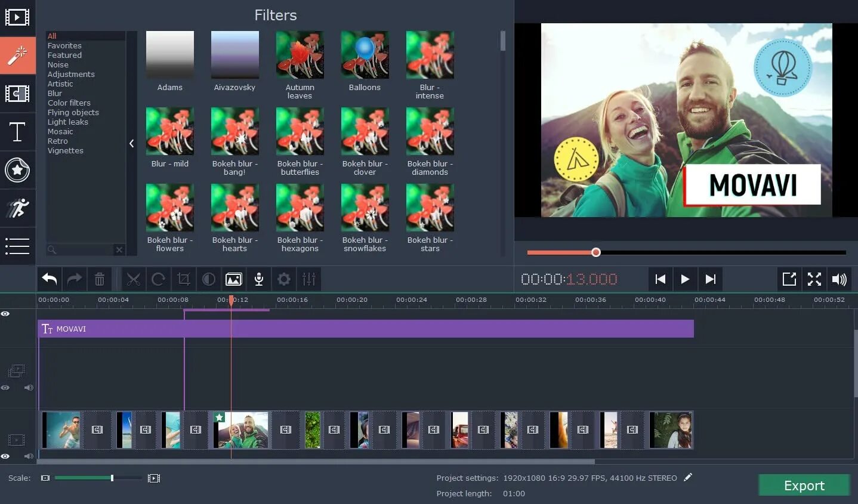Zoom out timeline with small scale icon
The height and width of the screenshot is (504, 858).
[45, 478]
